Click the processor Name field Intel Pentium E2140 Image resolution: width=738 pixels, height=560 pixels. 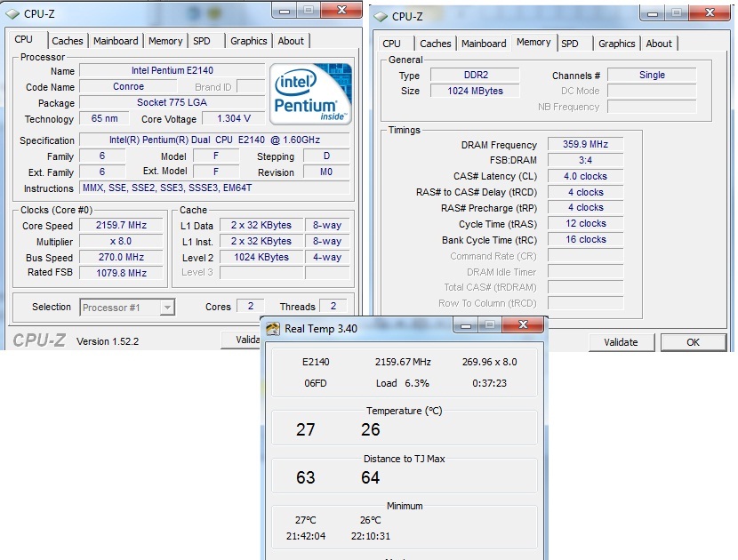[x=172, y=70]
